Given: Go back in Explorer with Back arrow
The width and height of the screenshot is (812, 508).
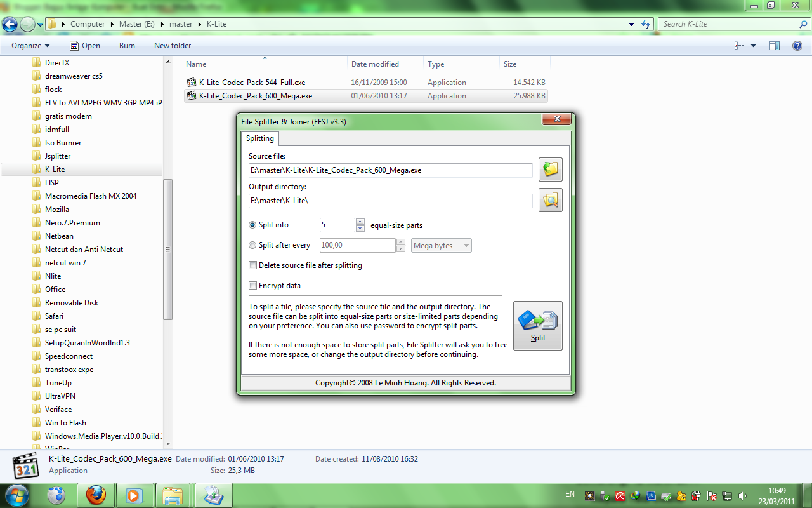Looking at the screenshot, I should (x=10, y=25).
